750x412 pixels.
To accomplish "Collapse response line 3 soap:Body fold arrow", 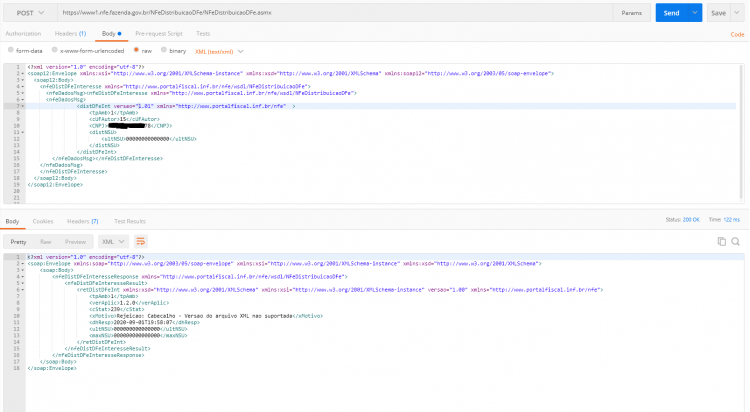I will point(22,270).
